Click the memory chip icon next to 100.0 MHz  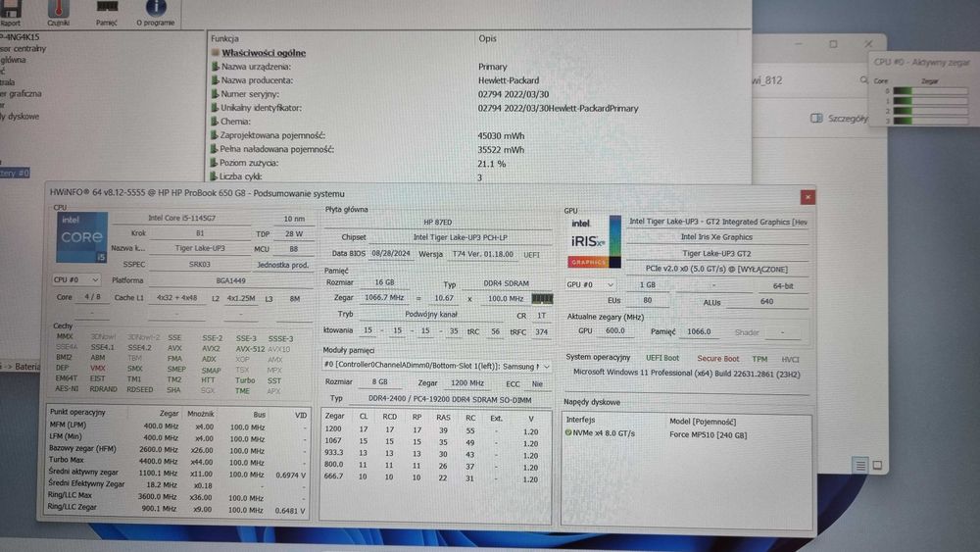tap(542, 299)
